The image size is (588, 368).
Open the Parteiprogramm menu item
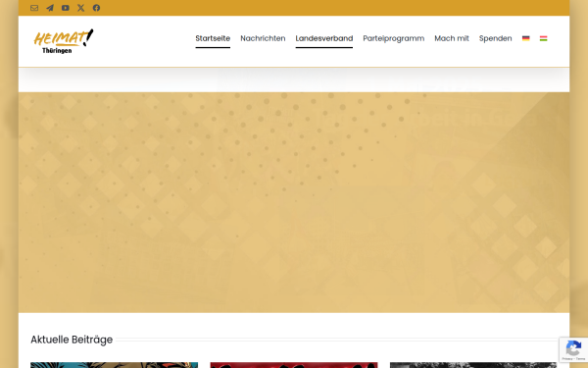[393, 38]
